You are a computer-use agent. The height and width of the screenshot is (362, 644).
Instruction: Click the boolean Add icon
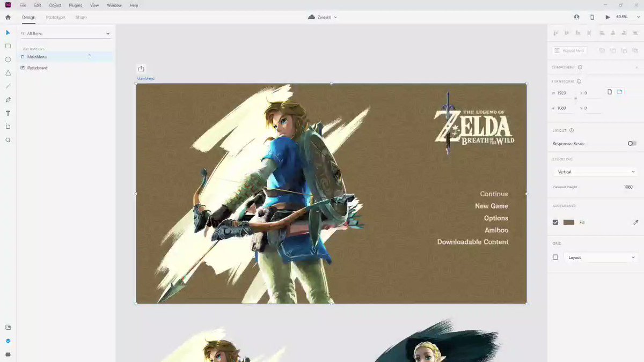point(602,50)
